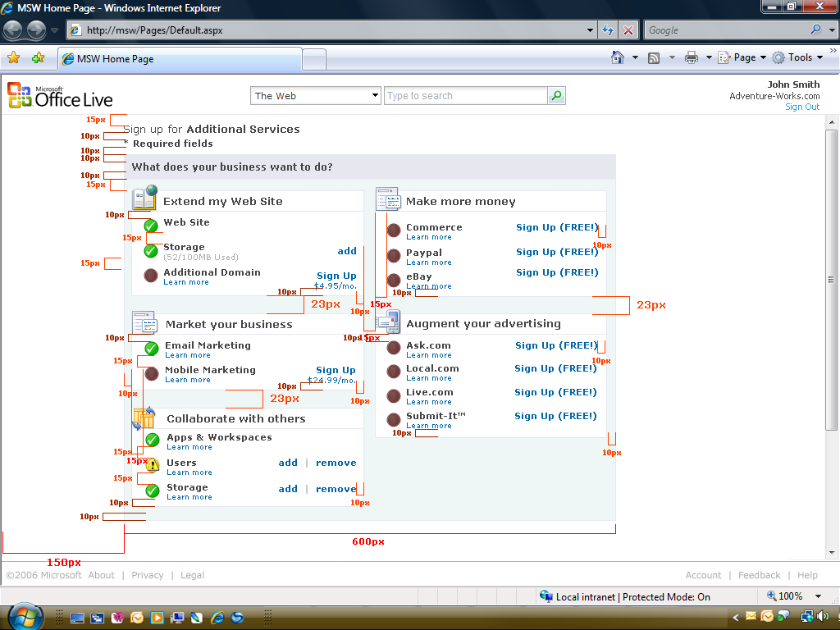840x630 pixels.
Task: Click Sign Out link
Action: pos(802,107)
